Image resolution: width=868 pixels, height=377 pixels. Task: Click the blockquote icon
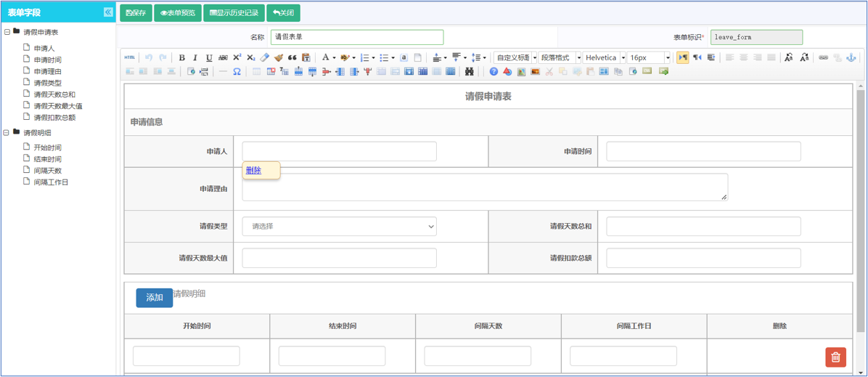[x=292, y=58]
